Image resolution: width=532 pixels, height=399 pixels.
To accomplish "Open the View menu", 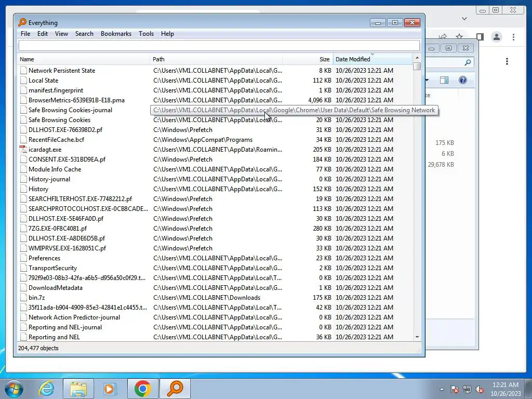I will click(61, 34).
